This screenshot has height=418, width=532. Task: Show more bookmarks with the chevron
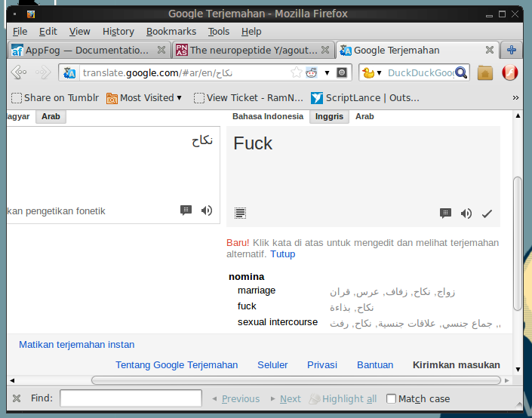(515, 98)
